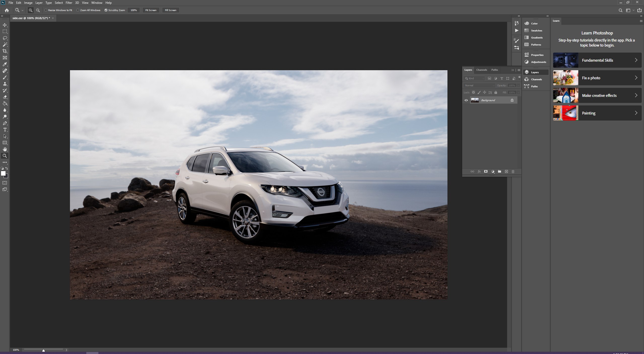This screenshot has width=644, height=354.
Task: Select the Clone Stamp tool
Action: point(5,84)
